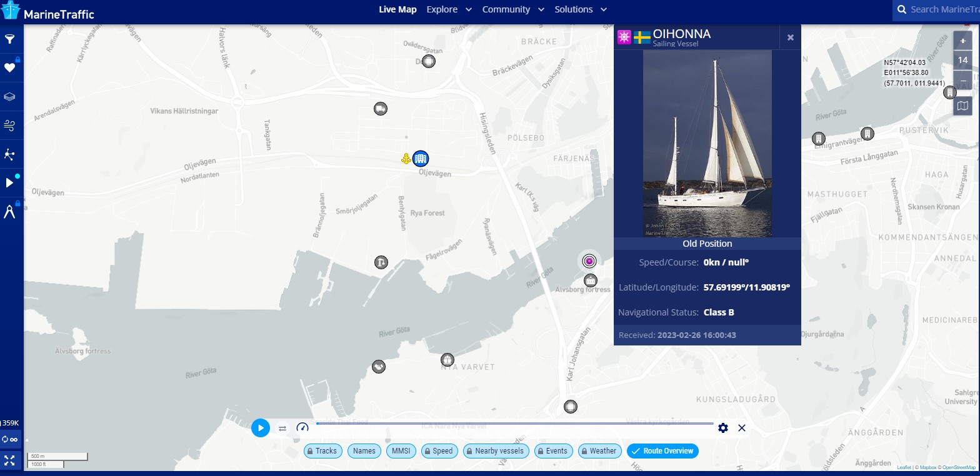The image size is (980, 476).
Task: Click the Rya Forest map label
Action: (x=427, y=213)
